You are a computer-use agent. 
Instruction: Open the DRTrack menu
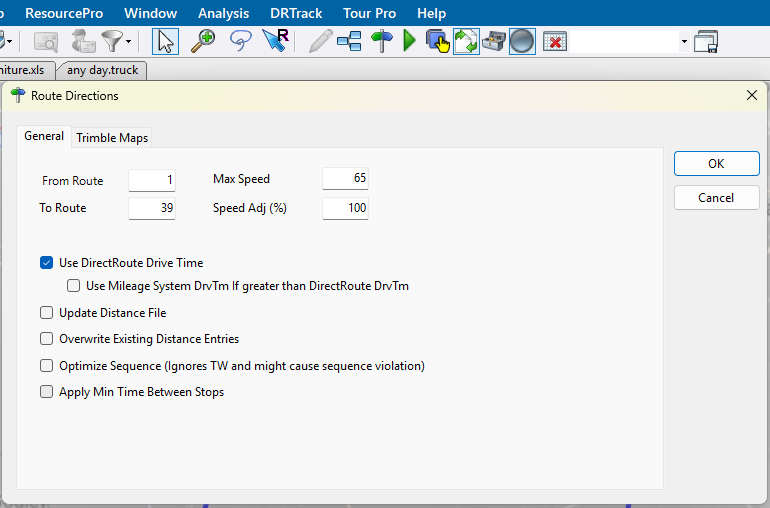tap(296, 13)
